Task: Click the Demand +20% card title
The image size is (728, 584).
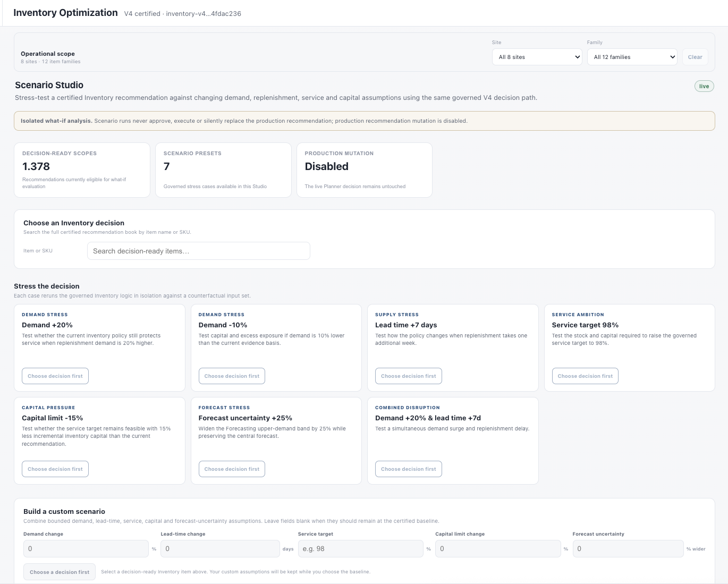Action: (47, 325)
